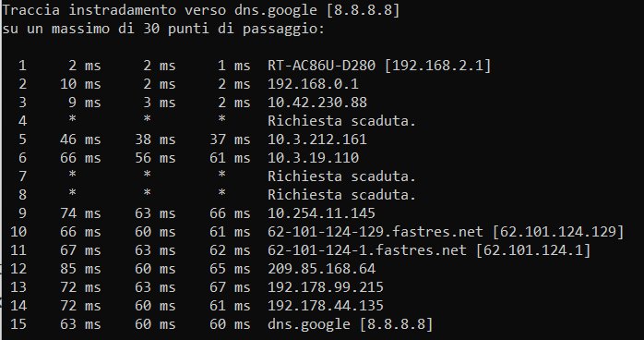Click the 192.178.99.215 address

[x=326, y=287]
